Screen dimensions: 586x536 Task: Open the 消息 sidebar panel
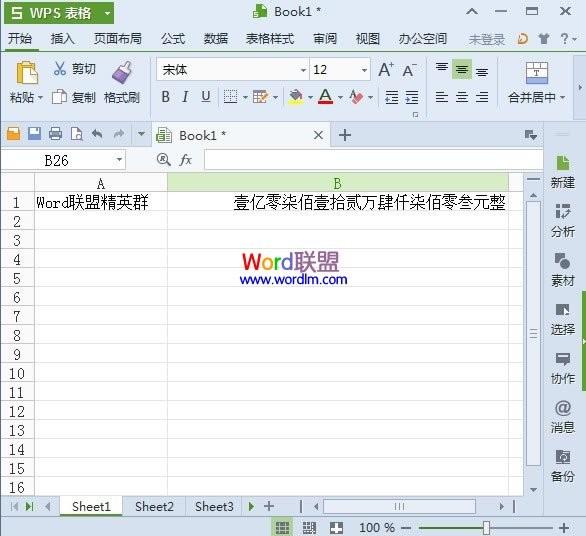(562, 417)
